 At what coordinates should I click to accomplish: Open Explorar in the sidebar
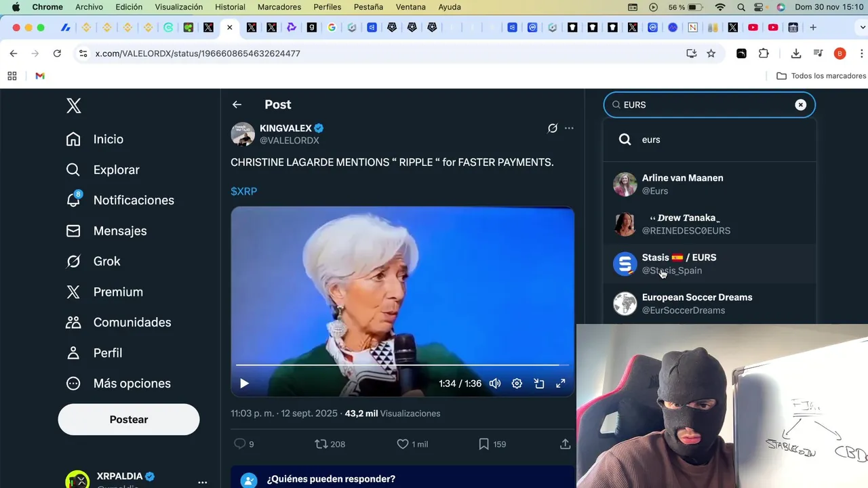(x=102, y=169)
